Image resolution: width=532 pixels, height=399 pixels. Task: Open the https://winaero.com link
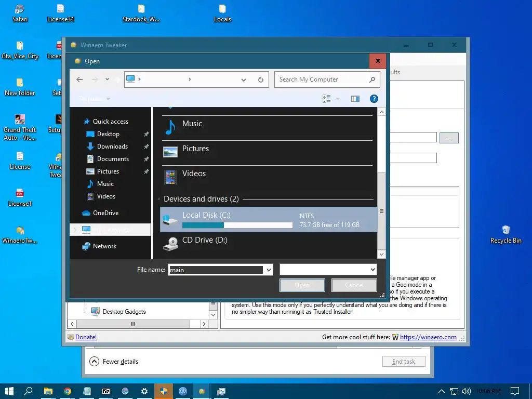point(428,337)
